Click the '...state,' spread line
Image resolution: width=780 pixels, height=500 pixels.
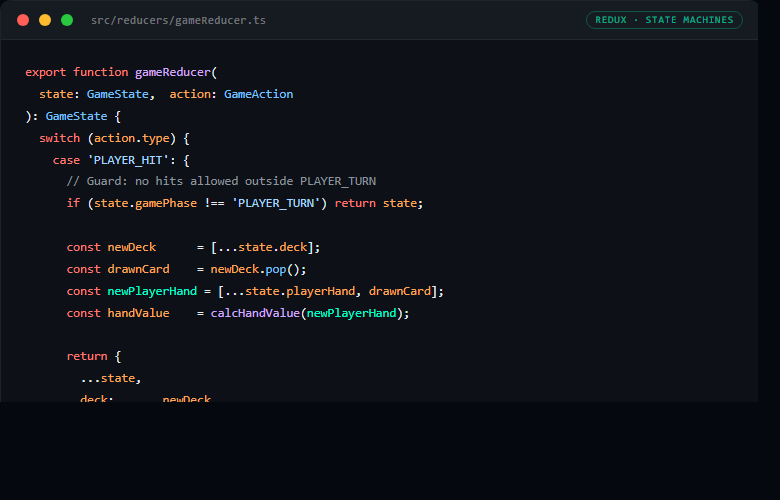click(x=111, y=378)
